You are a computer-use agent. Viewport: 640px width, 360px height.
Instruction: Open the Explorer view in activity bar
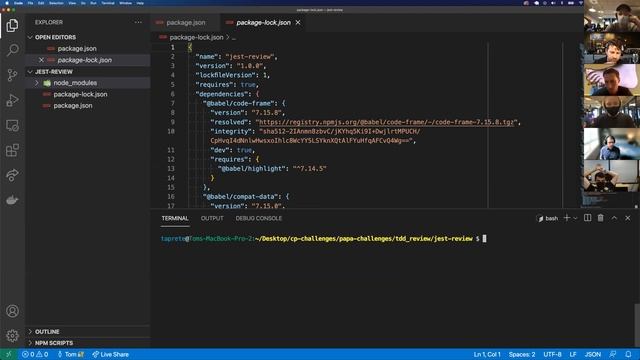(12, 25)
